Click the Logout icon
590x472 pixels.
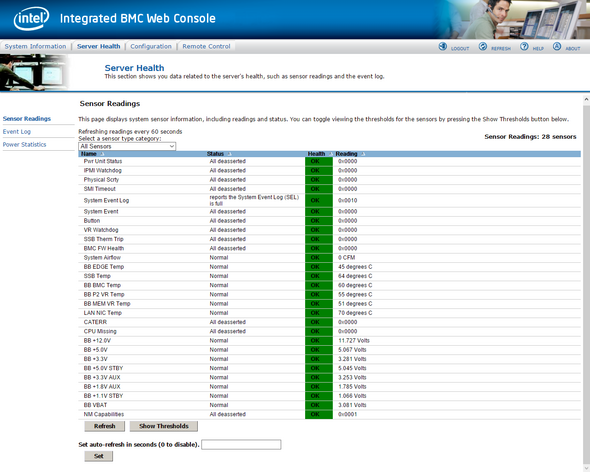pyautogui.click(x=443, y=46)
